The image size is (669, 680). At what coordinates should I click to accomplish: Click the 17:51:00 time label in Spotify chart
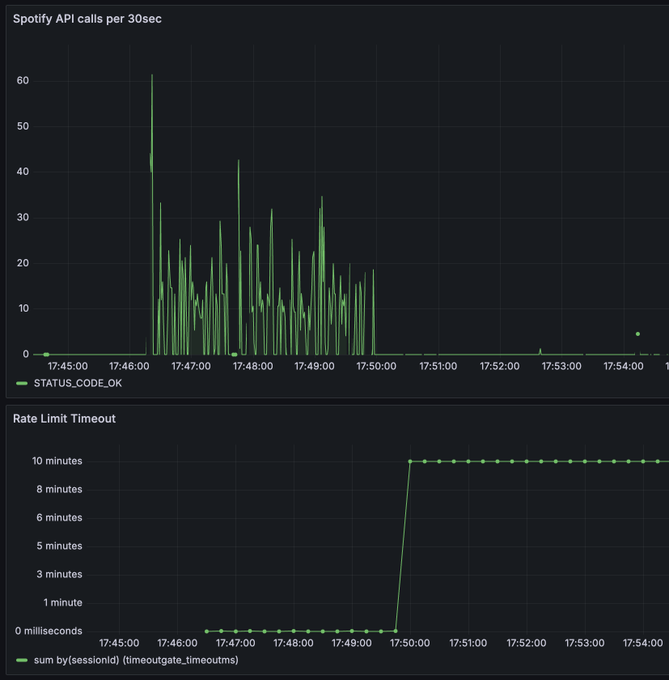438,366
